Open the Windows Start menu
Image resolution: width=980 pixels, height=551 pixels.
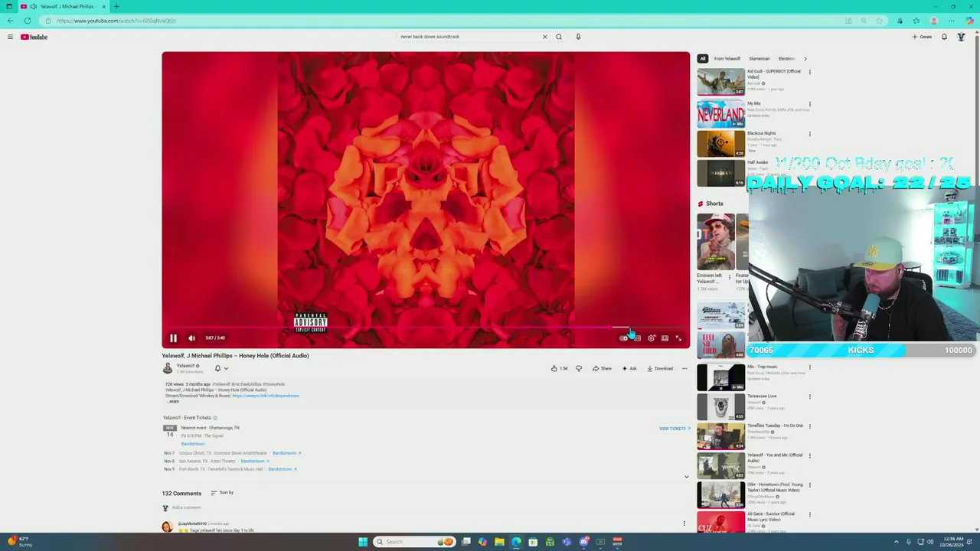[363, 542]
